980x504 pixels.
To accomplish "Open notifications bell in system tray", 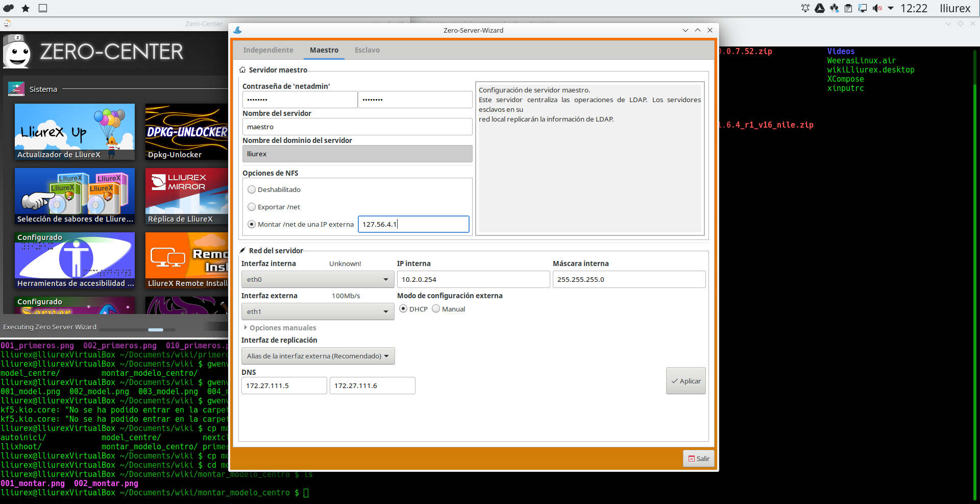I will pos(805,8).
